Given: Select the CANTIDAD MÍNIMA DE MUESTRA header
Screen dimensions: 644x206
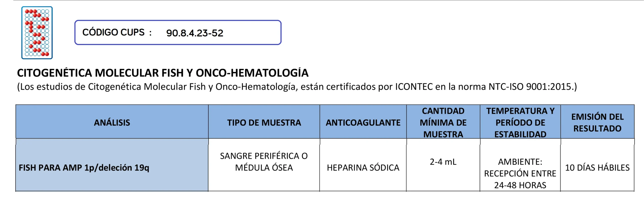Looking at the screenshot, I should (x=443, y=123).
